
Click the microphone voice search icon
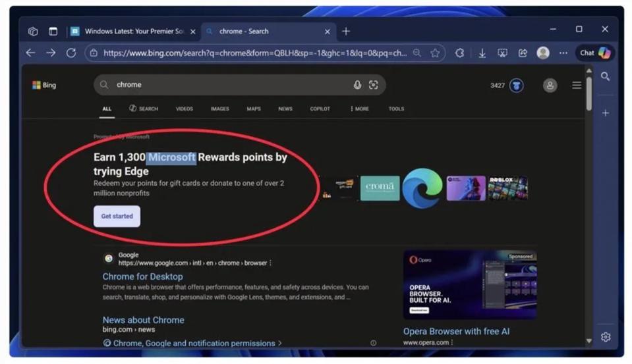click(x=357, y=85)
